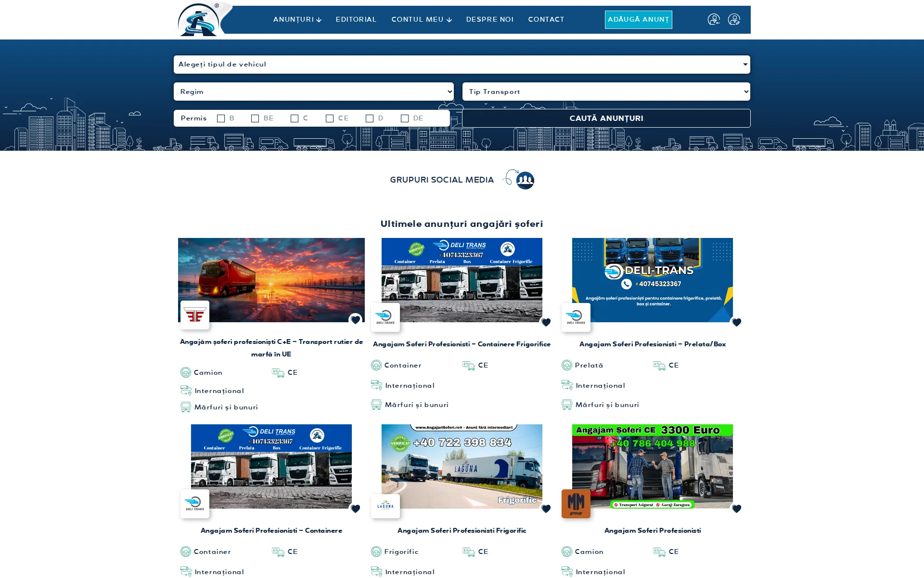Click Deli Trans logo on Containere ad
924x578 pixels.
point(195,504)
